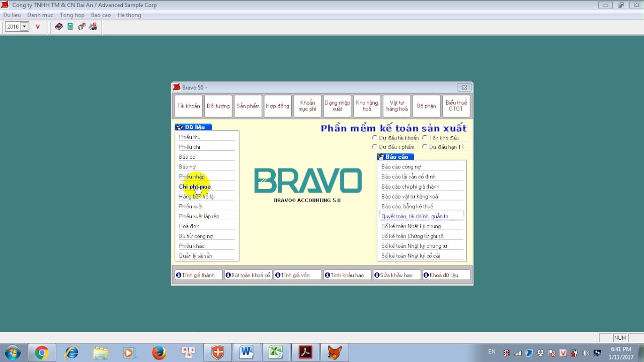
Task: Open Quyết toán, tài chính, quản trị report
Action: (x=422, y=216)
